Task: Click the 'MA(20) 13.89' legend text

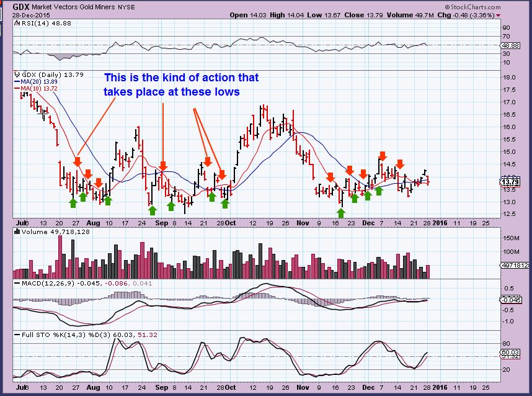Action: [39, 81]
